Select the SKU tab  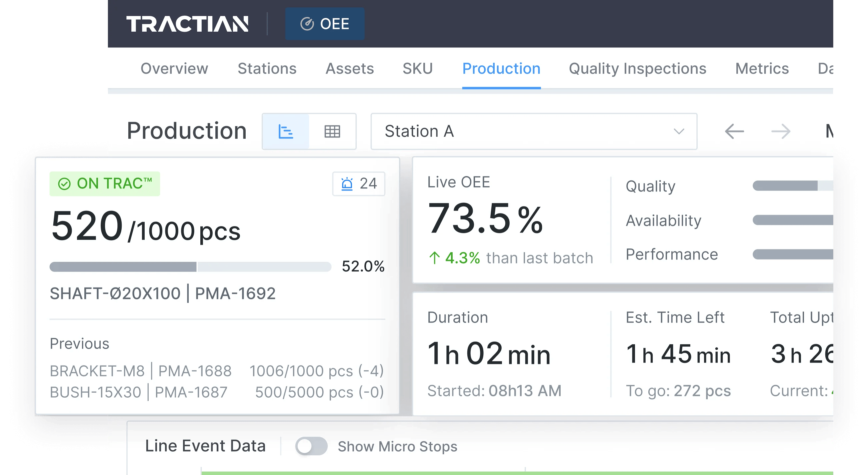click(x=418, y=68)
